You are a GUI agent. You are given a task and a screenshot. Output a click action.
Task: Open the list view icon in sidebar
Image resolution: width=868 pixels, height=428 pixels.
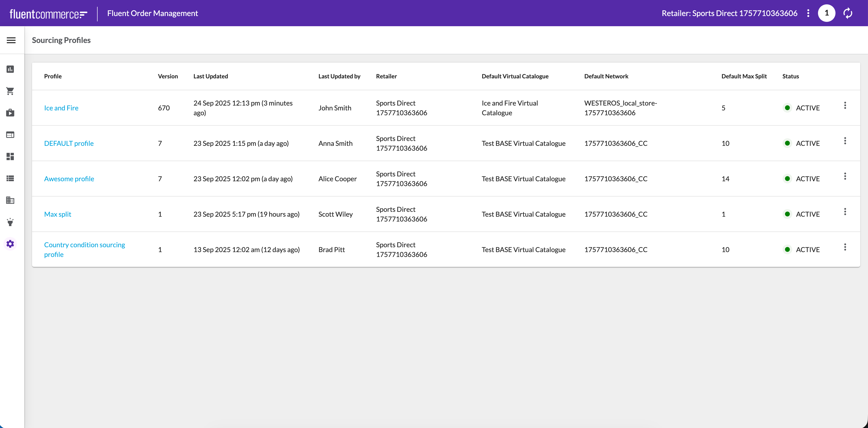(10, 179)
